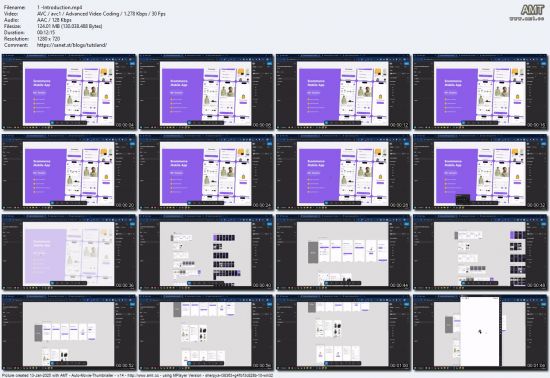
Task: Choose the faded frame stamped 00:00:36
Action: tap(69, 252)
